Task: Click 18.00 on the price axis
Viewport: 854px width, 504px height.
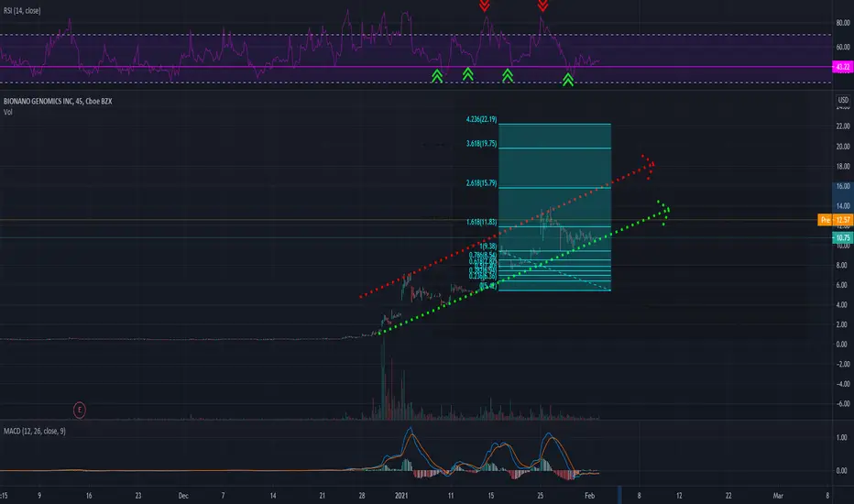Action: click(x=843, y=166)
